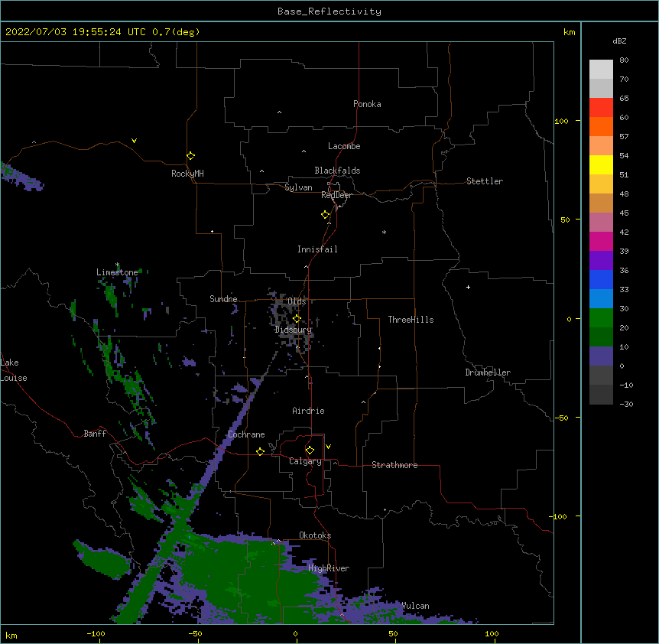Click the yellow V marker northwest of RockyMH
The width and height of the screenshot is (659, 644).
[x=134, y=141]
